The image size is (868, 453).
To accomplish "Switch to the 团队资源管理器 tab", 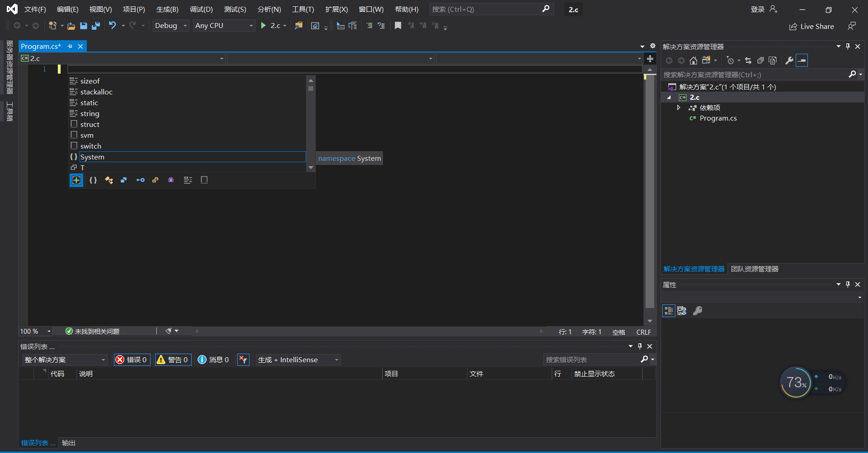I will pos(755,269).
